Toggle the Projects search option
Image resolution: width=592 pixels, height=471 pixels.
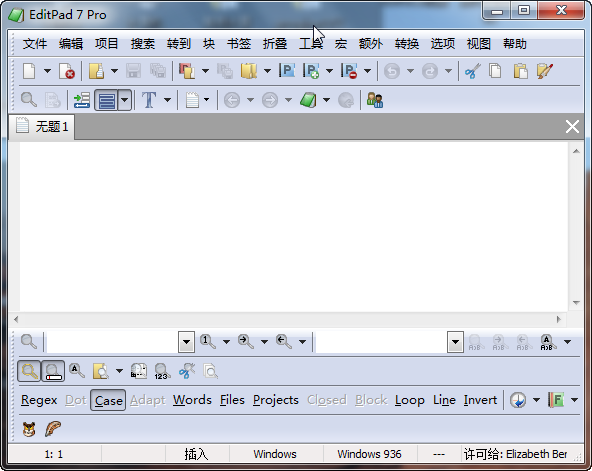[276, 400]
